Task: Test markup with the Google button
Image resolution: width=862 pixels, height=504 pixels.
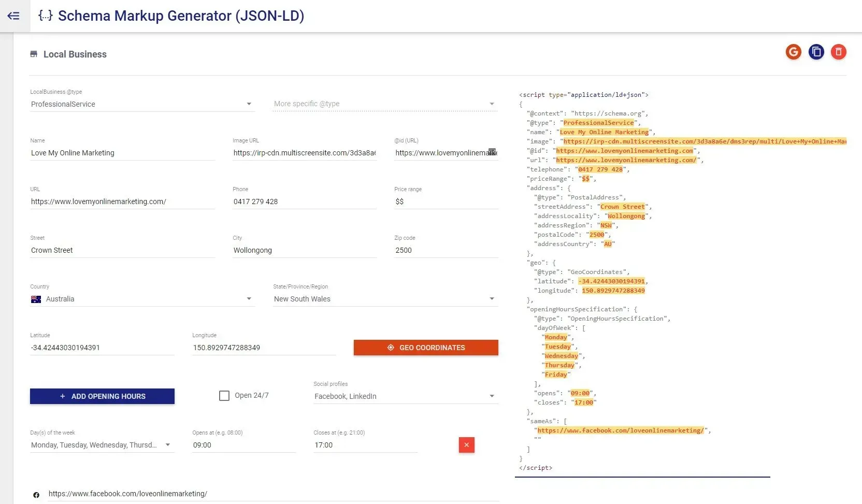Action: [x=794, y=52]
